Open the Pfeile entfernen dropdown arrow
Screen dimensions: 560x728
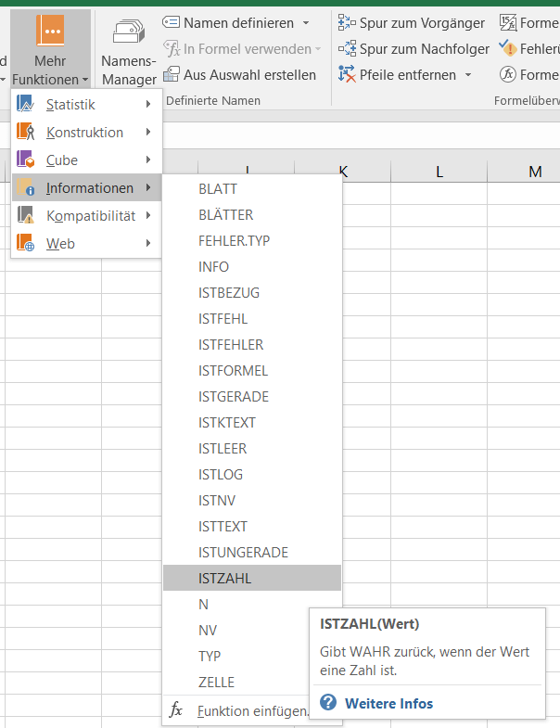tap(468, 74)
